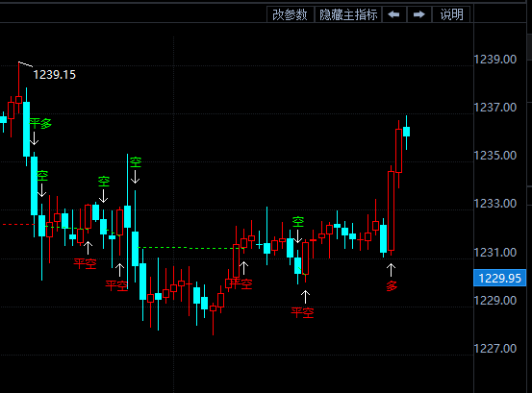This screenshot has height=393, width=532.
Task: Click the red 多 long signal marker
Action: point(392,286)
